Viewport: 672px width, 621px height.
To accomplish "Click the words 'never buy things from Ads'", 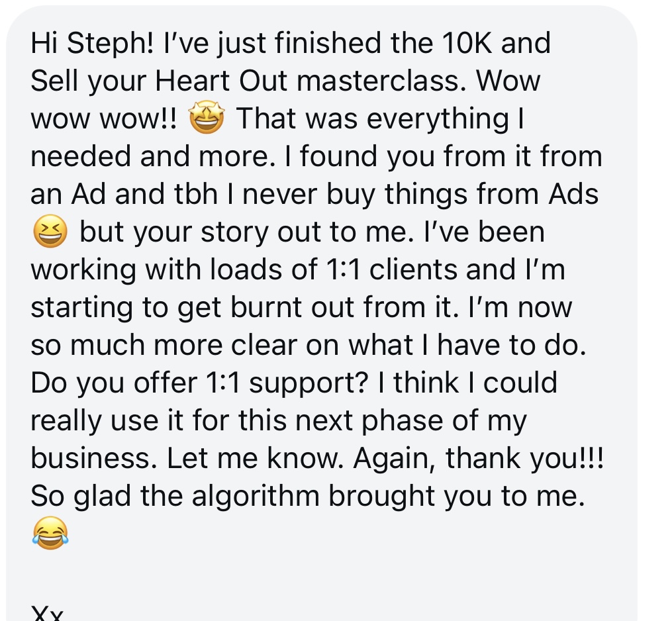I will click(x=420, y=194).
